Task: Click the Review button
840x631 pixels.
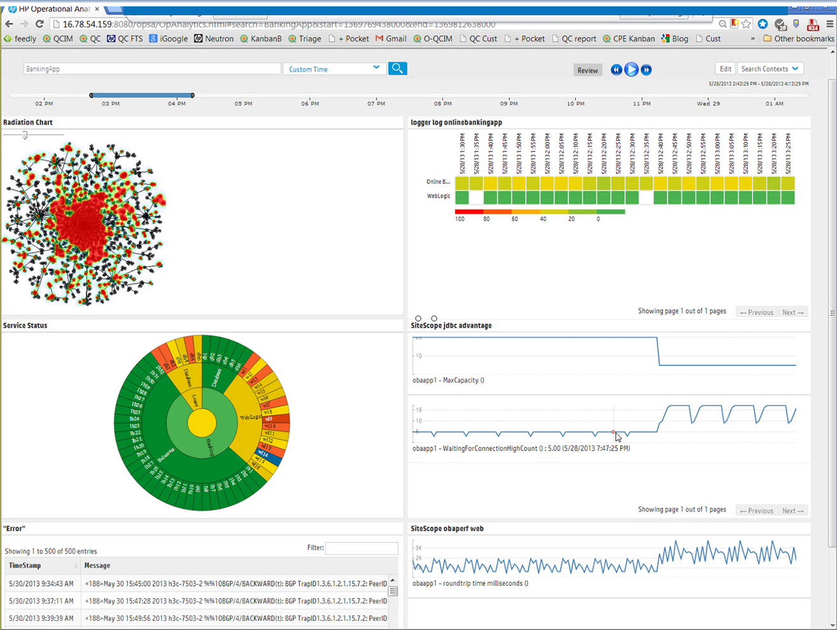Action: tap(587, 70)
